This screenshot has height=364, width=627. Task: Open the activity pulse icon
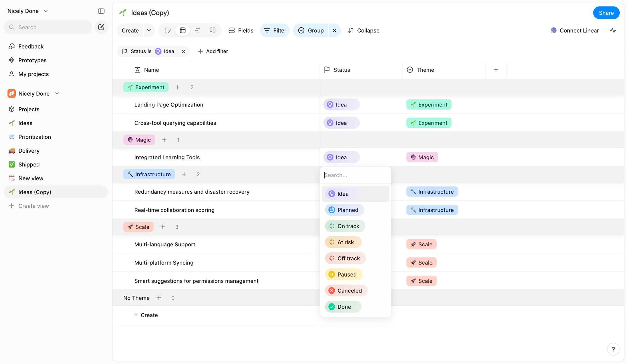[x=613, y=31]
